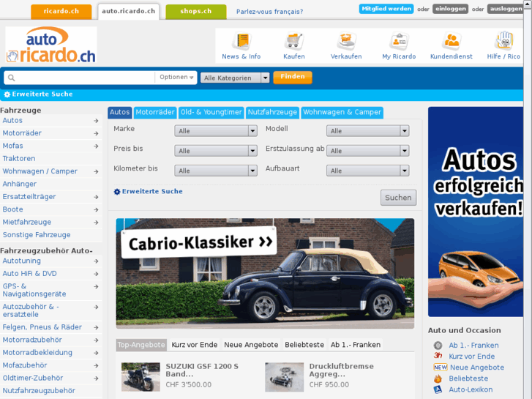This screenshot has height=399, width=532.
Task: Open the SUZUKI GSF 1200 S thumbnail
Action: [x=141, y=377]
